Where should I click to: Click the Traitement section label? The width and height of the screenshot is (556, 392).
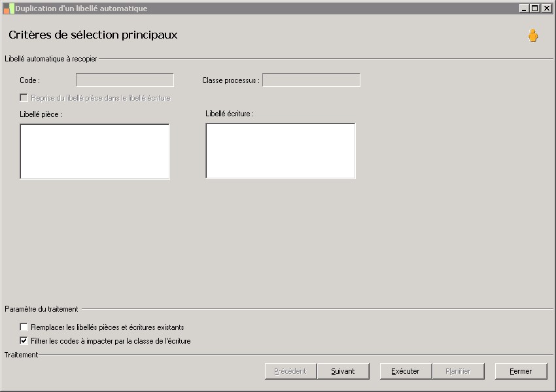[x=21, y=355]
